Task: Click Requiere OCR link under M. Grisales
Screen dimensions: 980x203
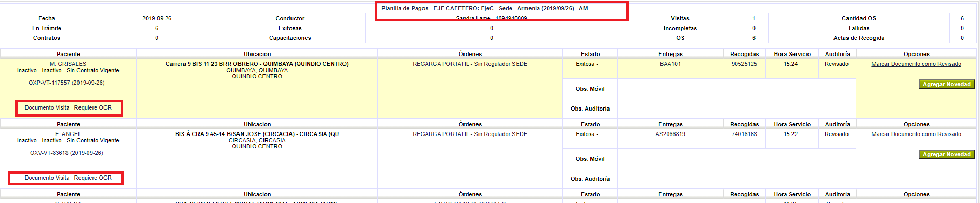Action: (x=93, y=108)
